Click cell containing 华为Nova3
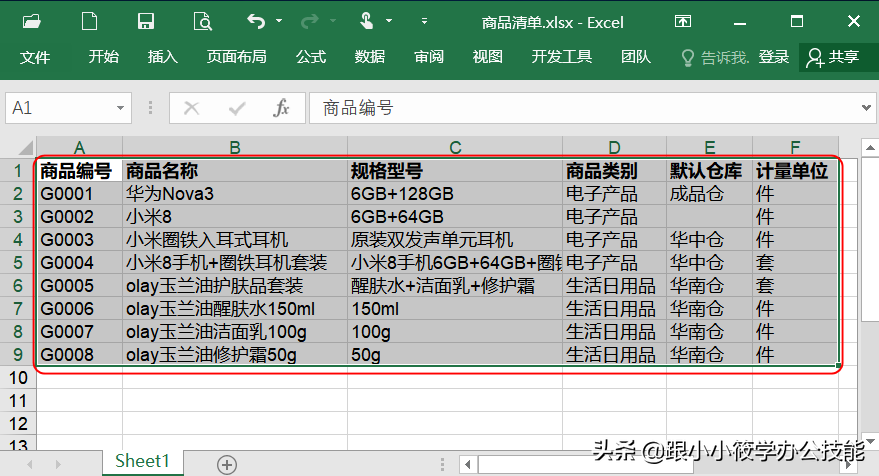Image resolution: width=879 pixels, height=476 pixels. [235, 193]
